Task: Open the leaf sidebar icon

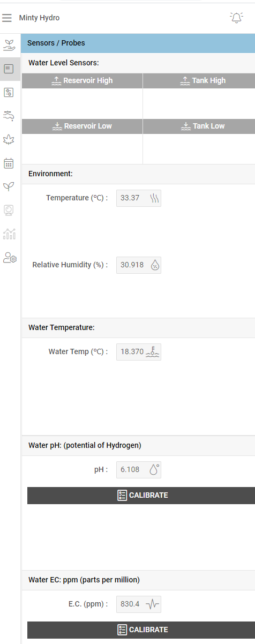Action: click(x=9, y=139)
